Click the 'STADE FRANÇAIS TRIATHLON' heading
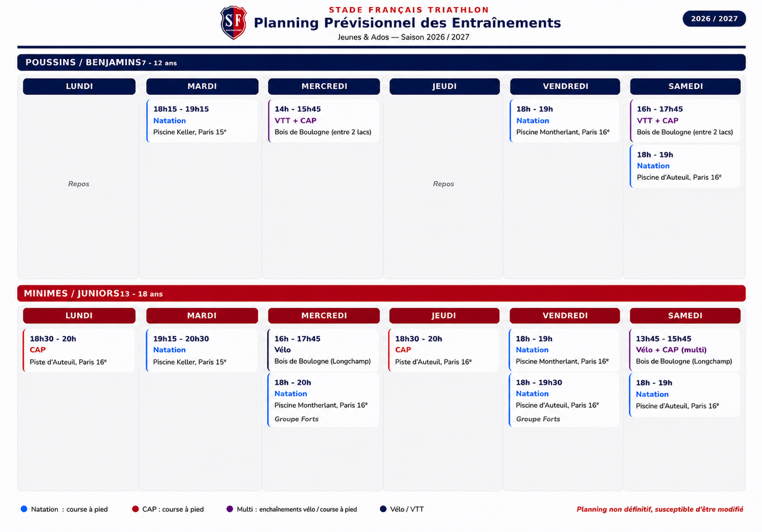The height and width of the screenshot is (532, 762). (x=409, y=10)
